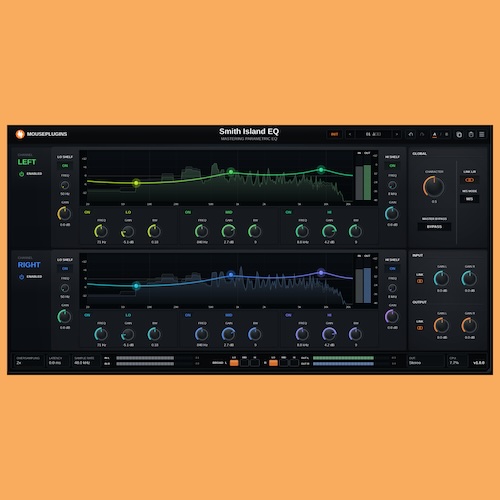Click the Right HI band gain knob
The image size is (500, 500).
click(x=329, y=334)
